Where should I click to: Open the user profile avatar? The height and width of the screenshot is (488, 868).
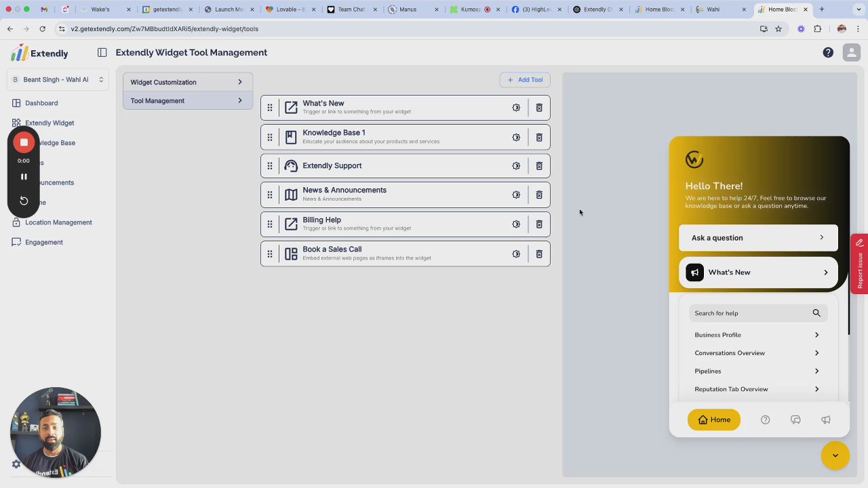[851, 52]
